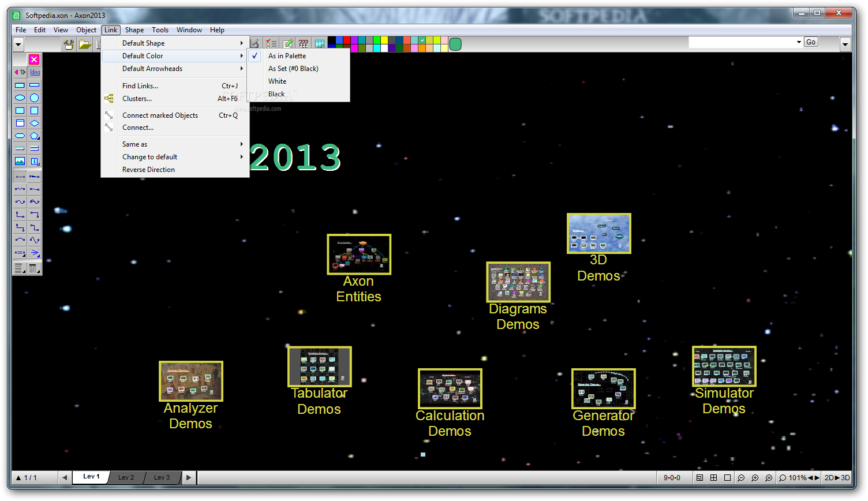Viewport: 868px width, 501px height.
Task: Open the Analyzer Demos thumbnail
Action: 191,381
